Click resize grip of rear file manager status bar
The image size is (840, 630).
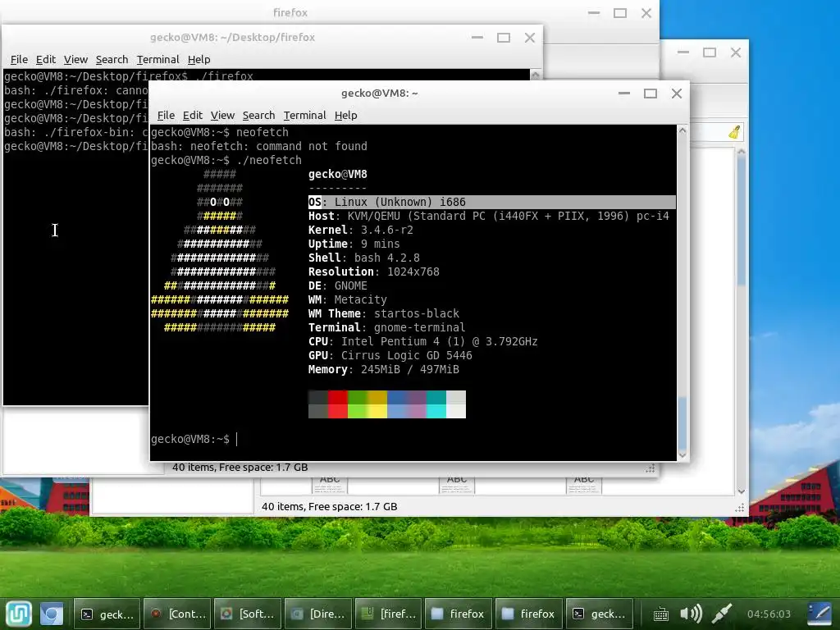coord(740,508)
